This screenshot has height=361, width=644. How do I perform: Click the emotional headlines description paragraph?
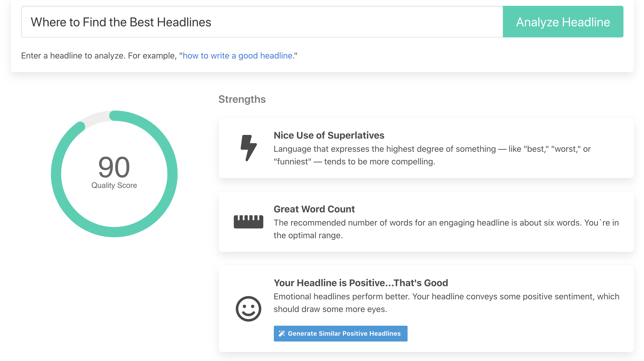coord(446,303)
